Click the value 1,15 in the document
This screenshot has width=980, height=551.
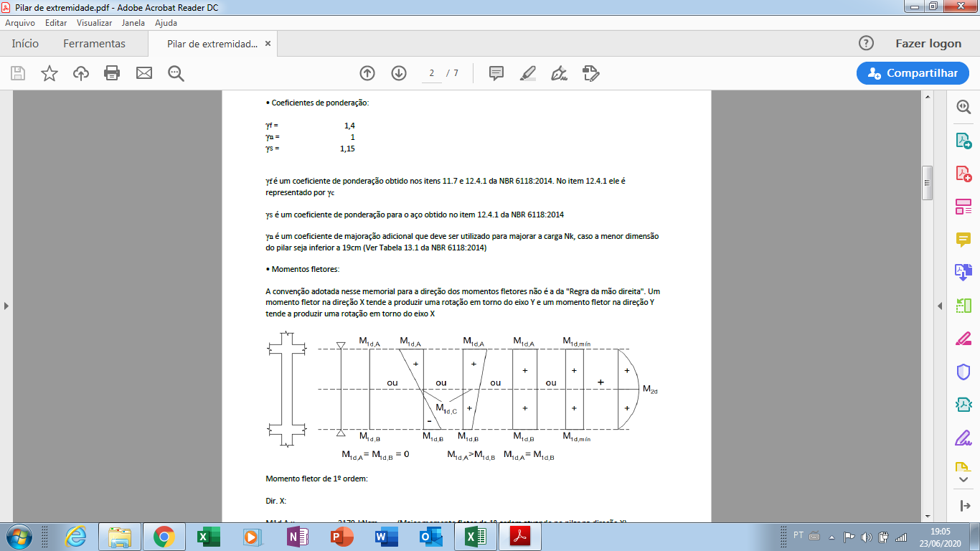click(x=347, y=149)
